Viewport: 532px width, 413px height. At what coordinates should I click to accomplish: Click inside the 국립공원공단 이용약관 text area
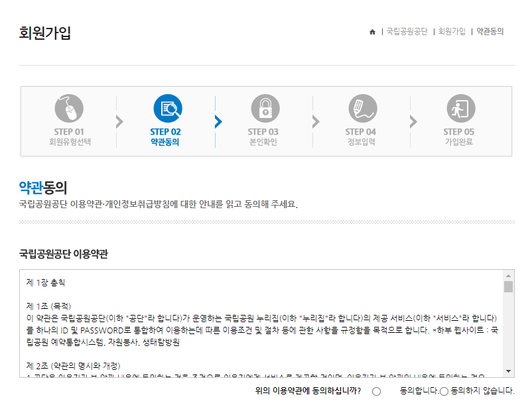[x=259, y=318]
